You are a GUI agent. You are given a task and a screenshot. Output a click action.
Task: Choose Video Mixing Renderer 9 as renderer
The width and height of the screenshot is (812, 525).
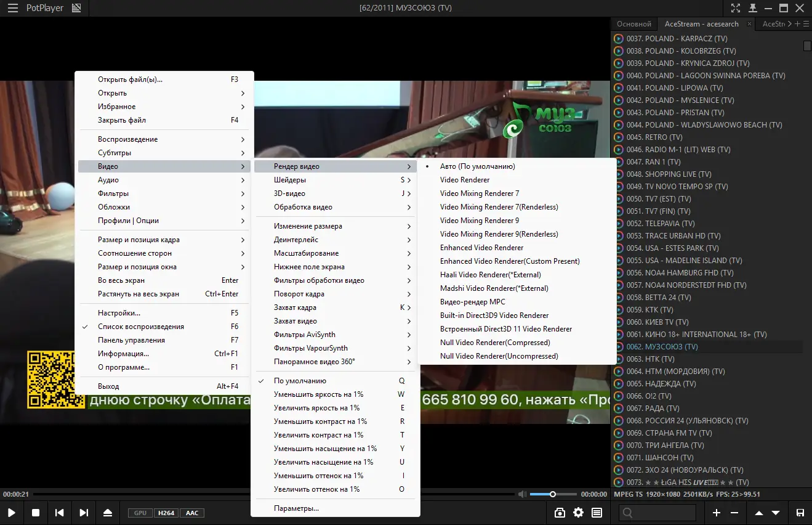coord(517,221)
